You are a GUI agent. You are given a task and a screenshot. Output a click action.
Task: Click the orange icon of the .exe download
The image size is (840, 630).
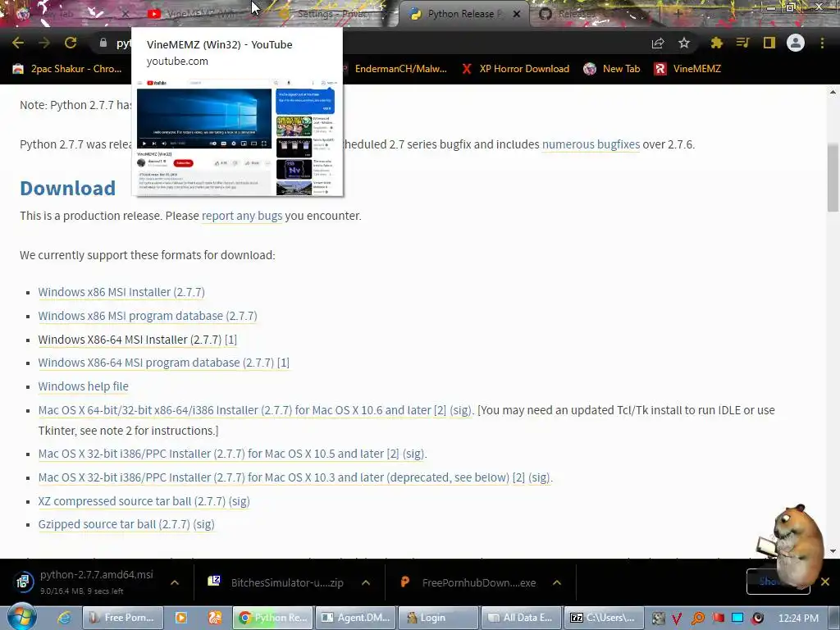[x=405, y=582]
